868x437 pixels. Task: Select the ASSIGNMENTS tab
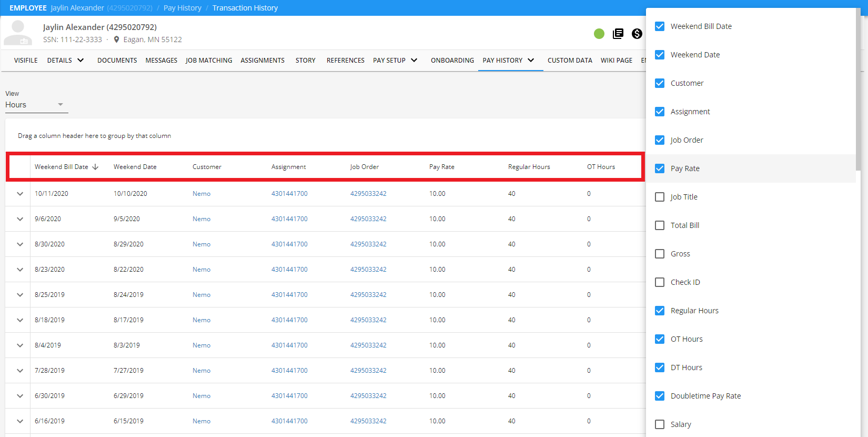tap(263, 61)
